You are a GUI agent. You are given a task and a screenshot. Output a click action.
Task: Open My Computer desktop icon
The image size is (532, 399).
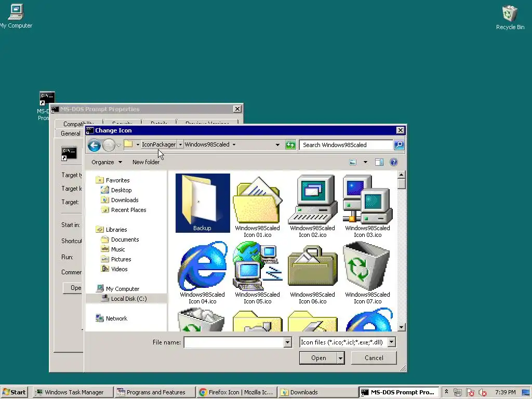click(x=16, y=16)
